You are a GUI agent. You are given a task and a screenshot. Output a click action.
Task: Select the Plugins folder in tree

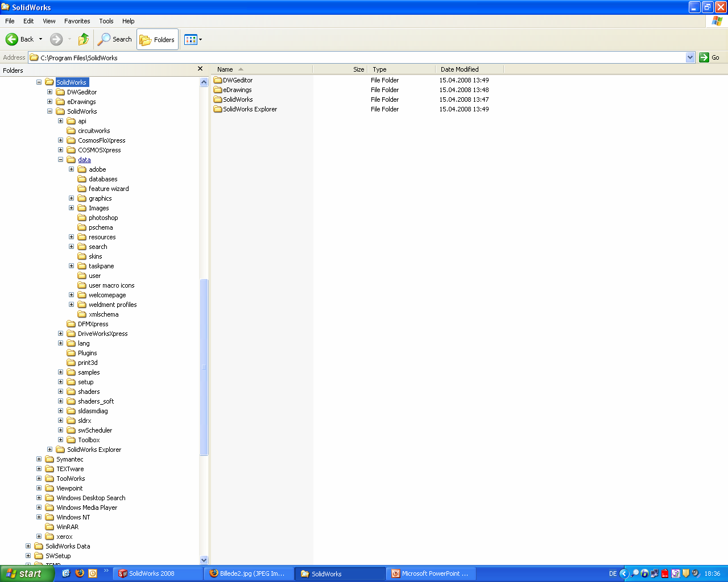coord(87,353)
